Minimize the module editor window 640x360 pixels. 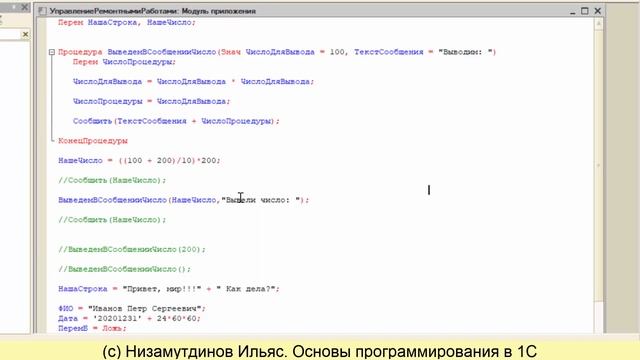573,11
